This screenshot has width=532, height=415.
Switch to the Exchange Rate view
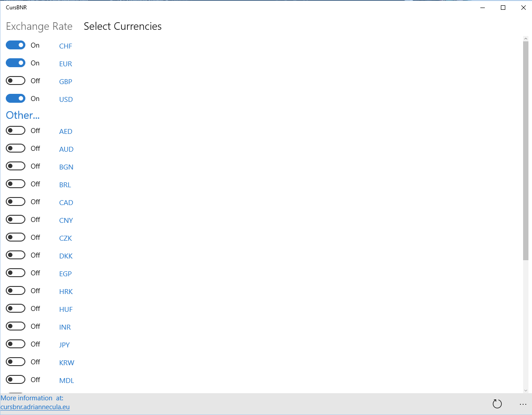pos(39,26)
